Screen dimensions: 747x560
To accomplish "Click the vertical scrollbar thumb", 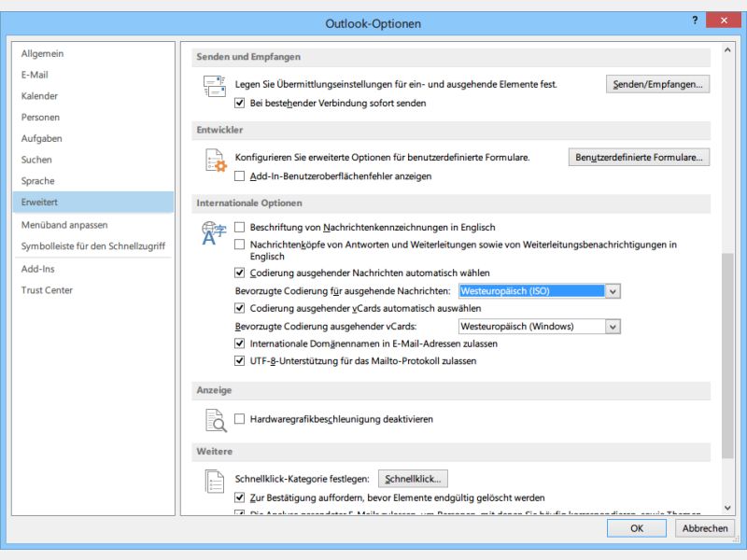I will tap(727, 356).
